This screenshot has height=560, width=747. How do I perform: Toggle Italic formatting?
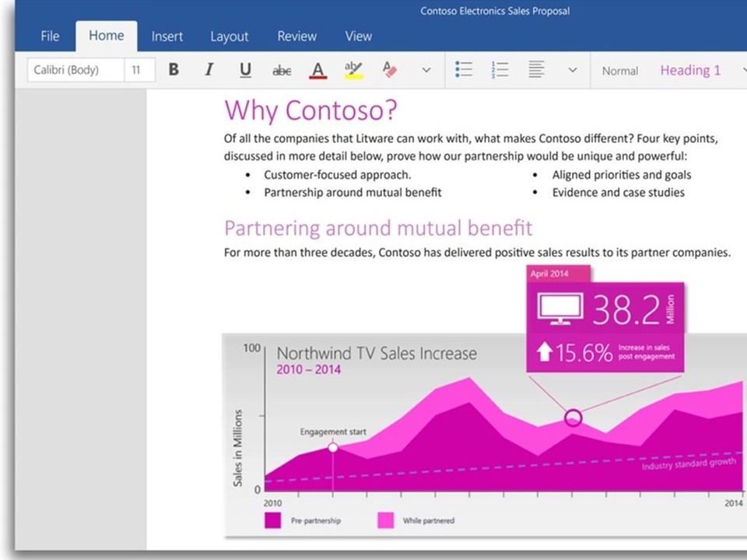click(x=209, y=70)
